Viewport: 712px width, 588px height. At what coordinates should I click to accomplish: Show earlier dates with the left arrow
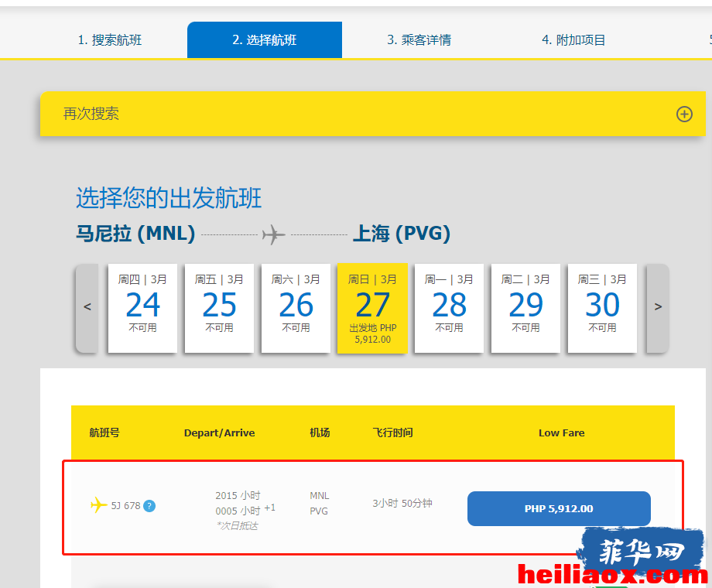(x=87, y=307)
